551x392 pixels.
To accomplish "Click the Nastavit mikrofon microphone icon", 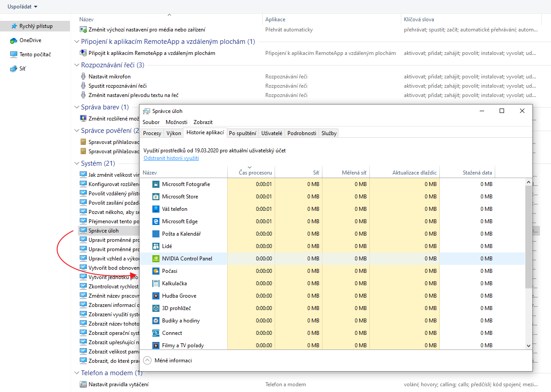I will [83, 77].
